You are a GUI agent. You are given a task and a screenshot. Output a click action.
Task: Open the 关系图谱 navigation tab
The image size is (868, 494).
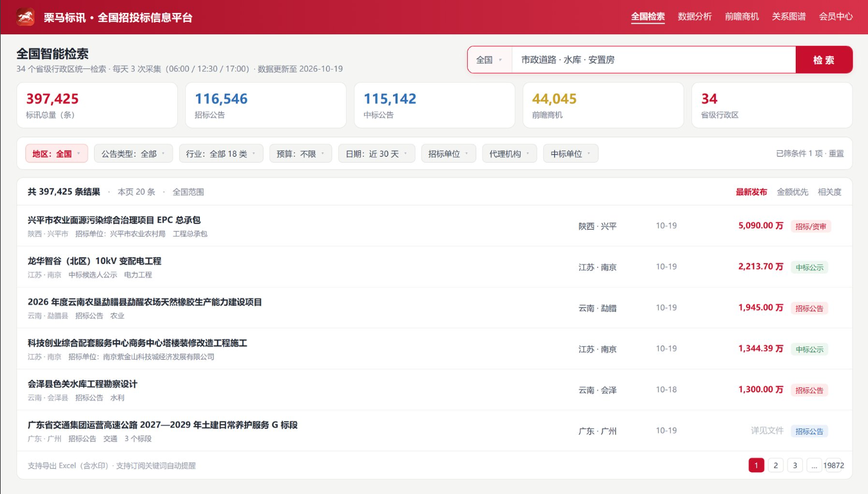coord(789,17)
